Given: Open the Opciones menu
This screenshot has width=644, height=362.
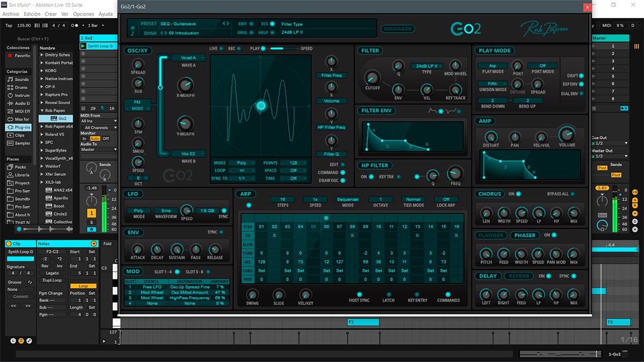Looking at the screenshot, I should click(x=83, y=14).
